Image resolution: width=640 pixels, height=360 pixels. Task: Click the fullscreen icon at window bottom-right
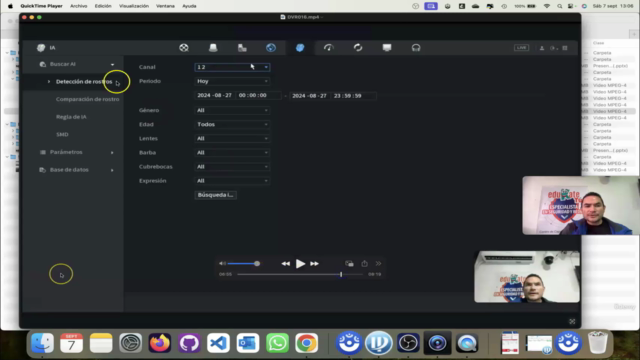[x=572, y=322]
